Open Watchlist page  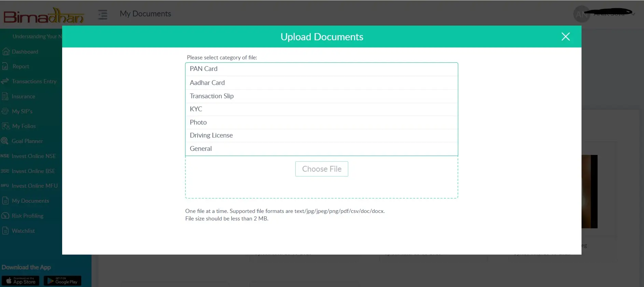(23, 231)
